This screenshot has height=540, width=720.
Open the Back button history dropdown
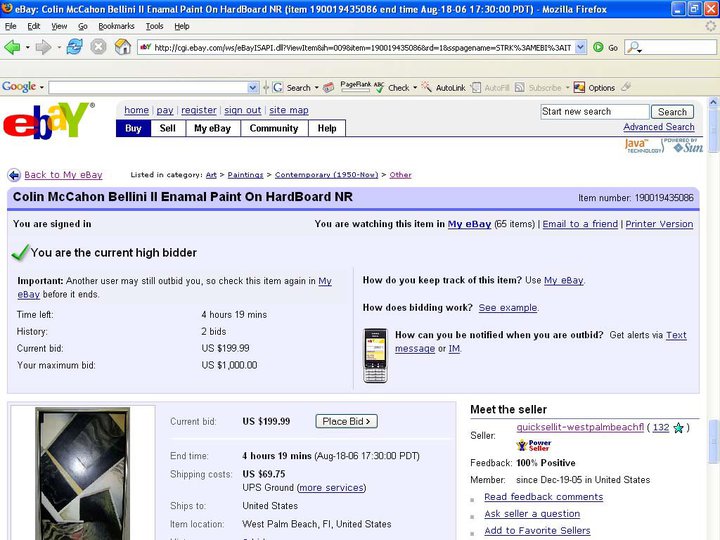(x=28, y=47)
